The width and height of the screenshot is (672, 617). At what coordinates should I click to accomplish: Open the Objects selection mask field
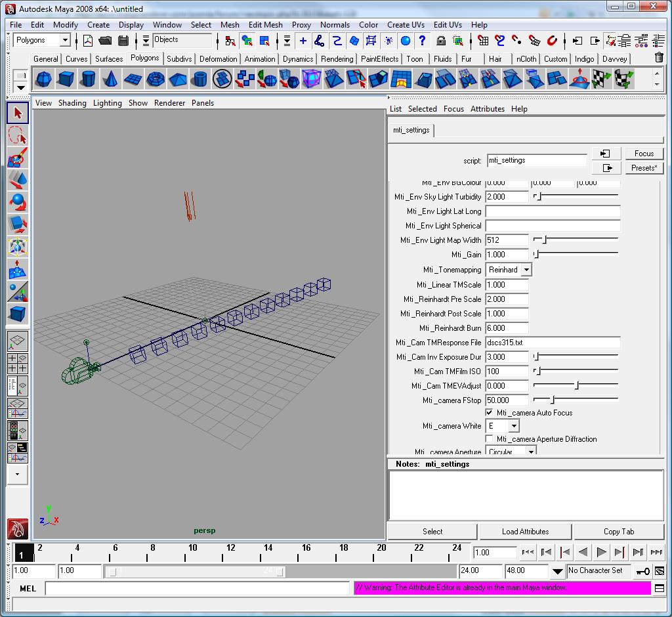coord(182,40)
